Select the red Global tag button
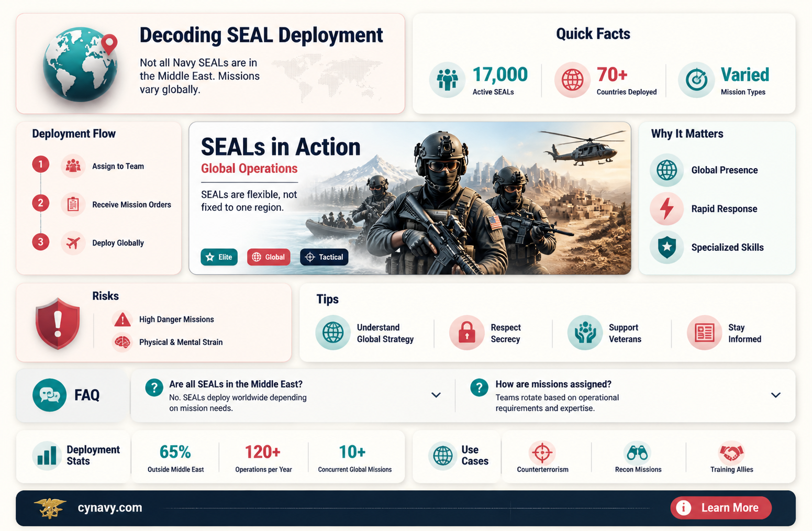The height and width of the screenshot is (531, 812). [269, 257]
